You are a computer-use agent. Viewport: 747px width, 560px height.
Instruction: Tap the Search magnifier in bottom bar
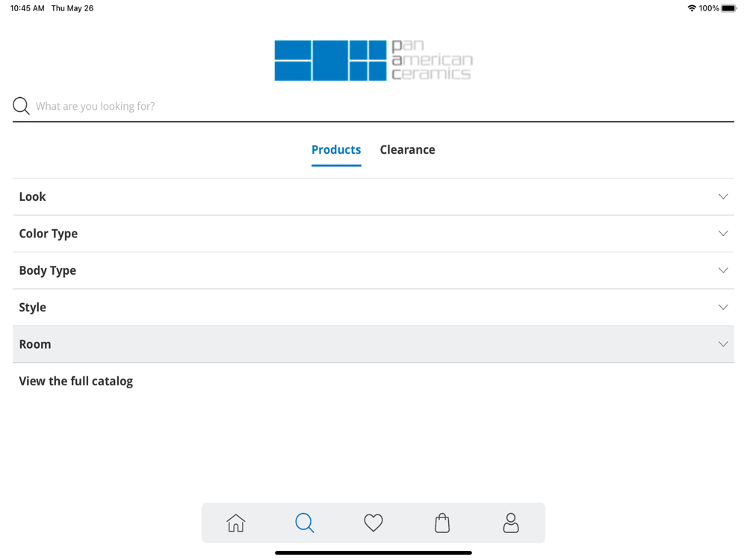pos(305,523)
